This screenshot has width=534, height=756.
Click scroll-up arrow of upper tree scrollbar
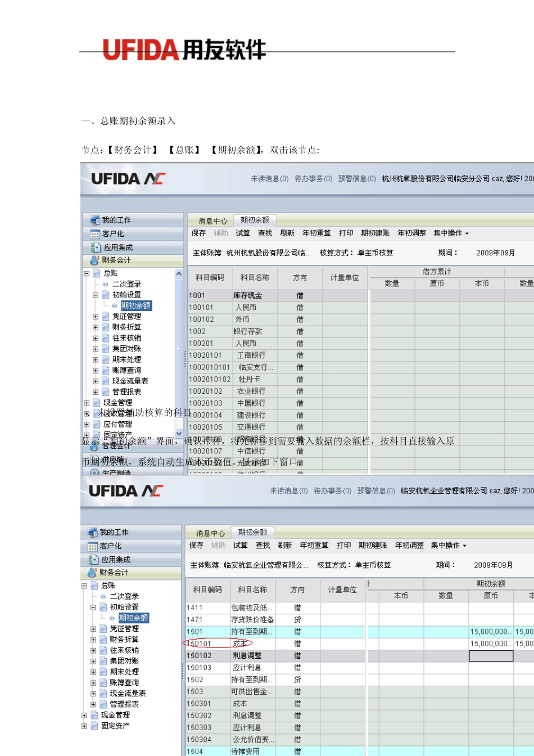(179, 273)
